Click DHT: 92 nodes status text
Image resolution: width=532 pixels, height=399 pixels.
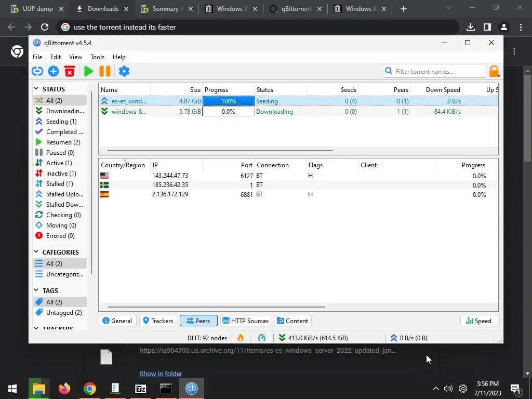207,338
